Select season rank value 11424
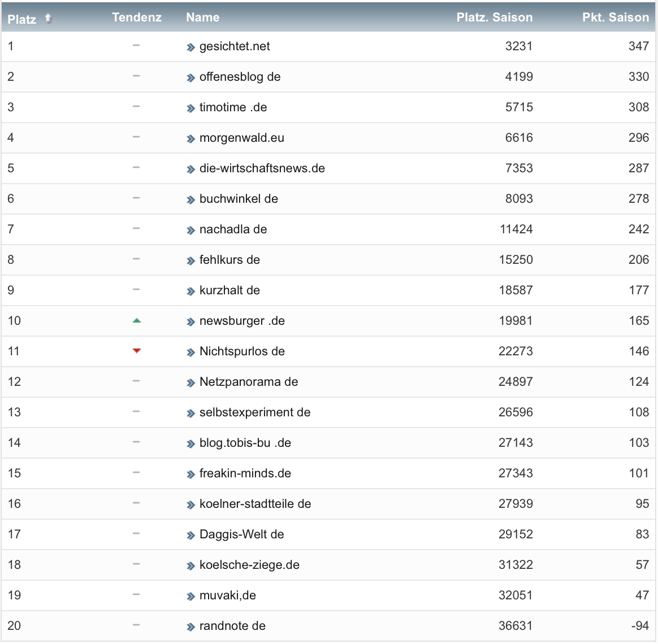Viewport: 658px width, 644px height. 516,229
